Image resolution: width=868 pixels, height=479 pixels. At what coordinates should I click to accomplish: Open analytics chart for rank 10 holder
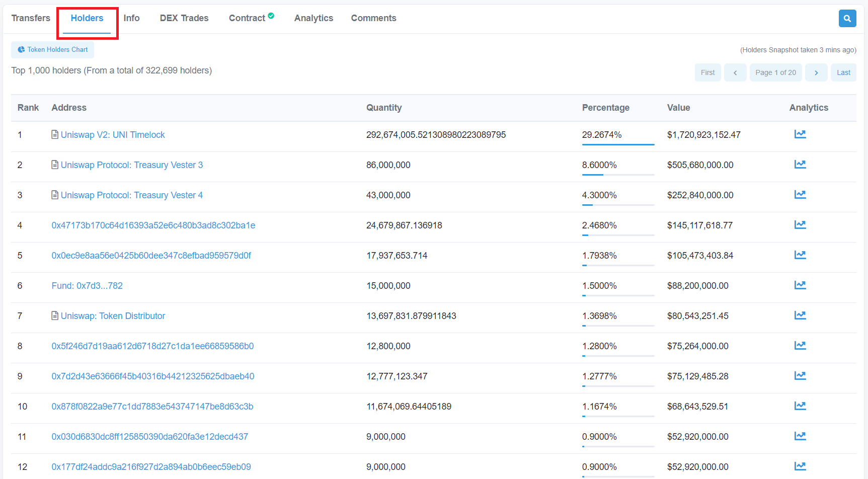pos(800,406)
